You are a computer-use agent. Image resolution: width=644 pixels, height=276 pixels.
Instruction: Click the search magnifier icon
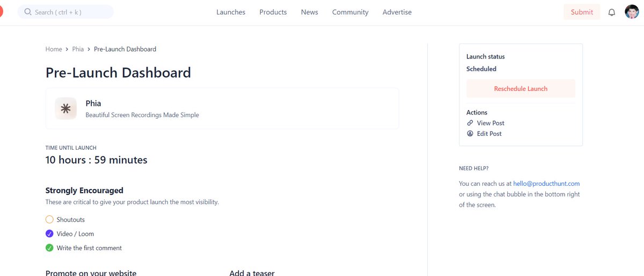point(28,12)
